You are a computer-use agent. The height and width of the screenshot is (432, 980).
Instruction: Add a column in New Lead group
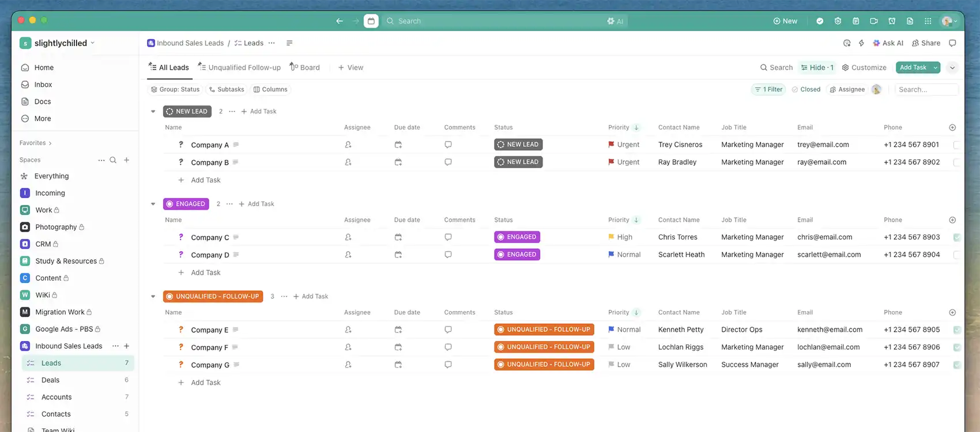pyautogui.click(x=952, y=128)
